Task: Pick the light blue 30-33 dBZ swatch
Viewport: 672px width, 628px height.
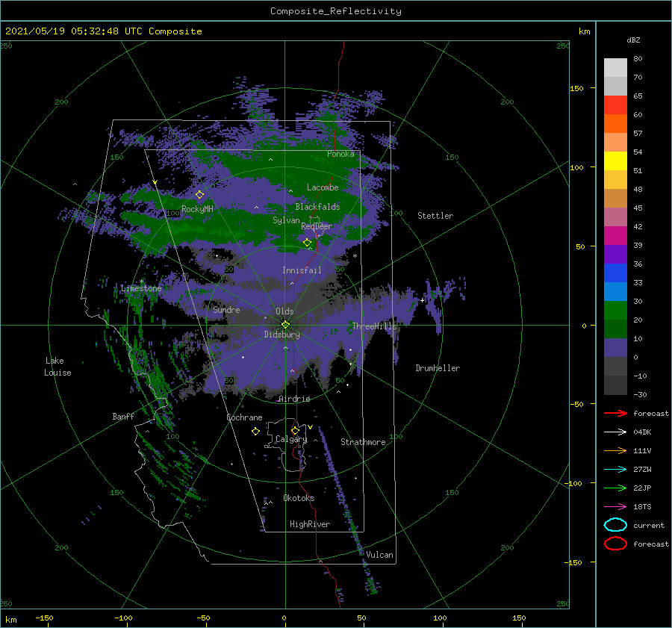Action: [x=615, y=291]
